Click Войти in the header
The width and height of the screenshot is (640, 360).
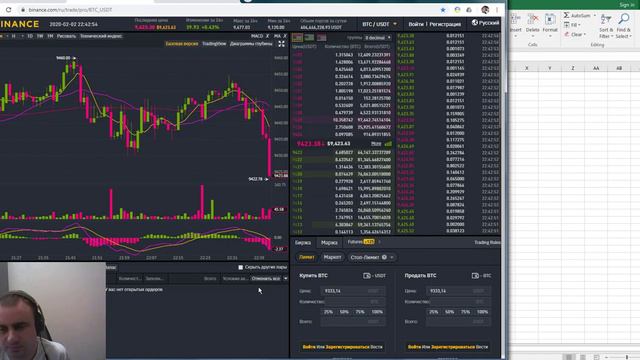416,24
